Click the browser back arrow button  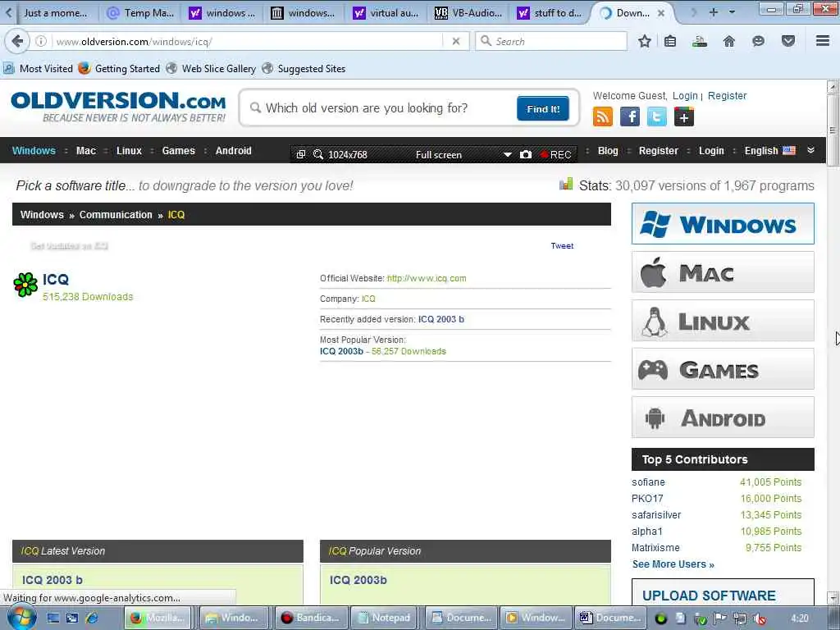(17, 41)
